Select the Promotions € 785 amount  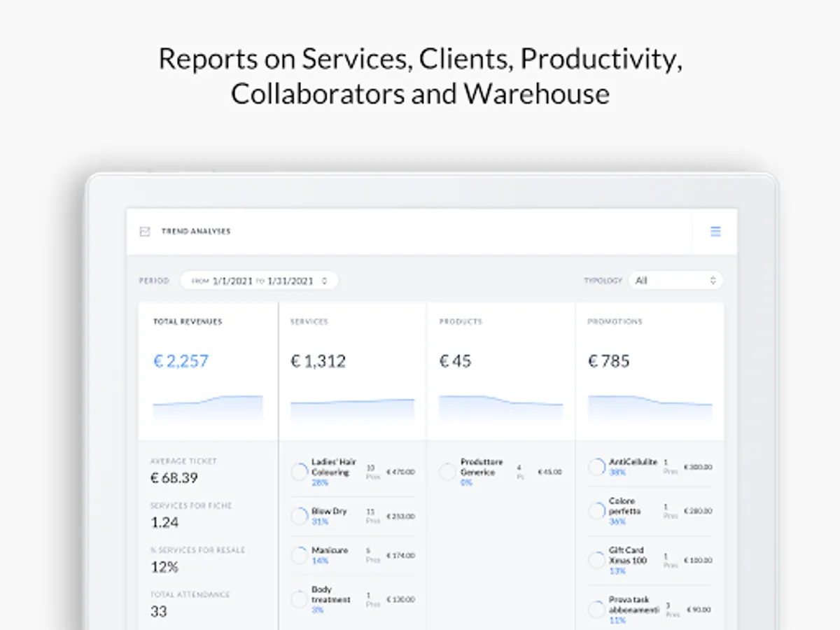point(609,361)
